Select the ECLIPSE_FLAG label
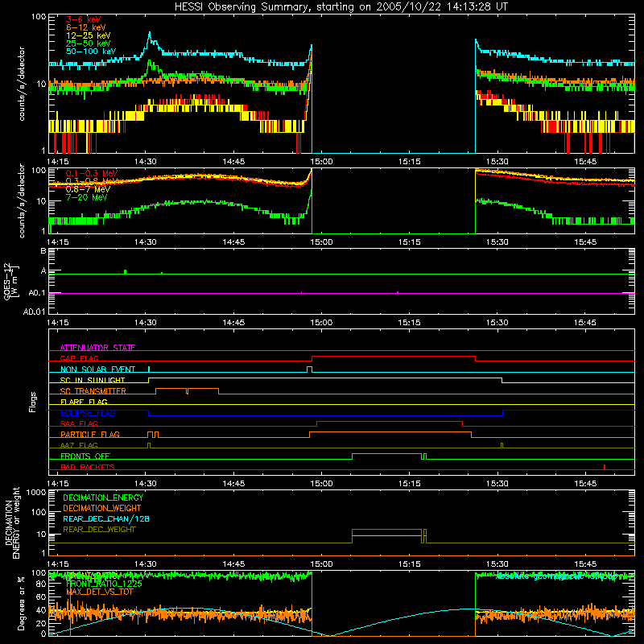This screenshot has width=644, height=644. tap(88, 413)
